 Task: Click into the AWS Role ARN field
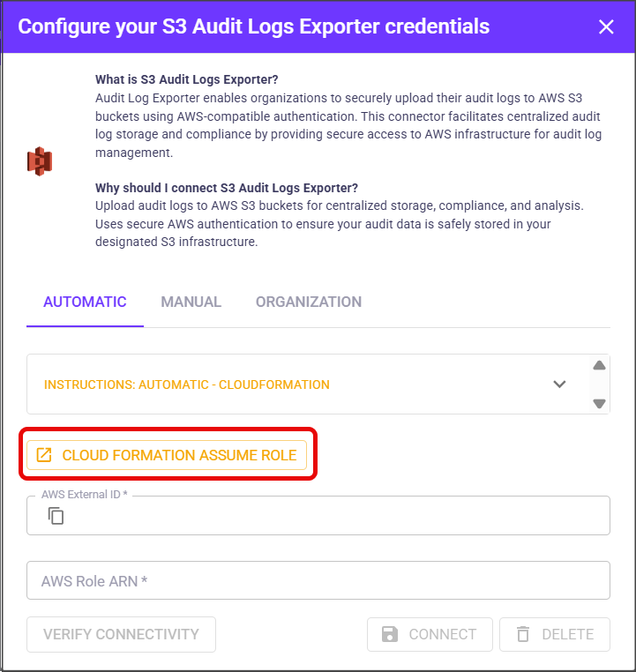(x=318, y=580)
